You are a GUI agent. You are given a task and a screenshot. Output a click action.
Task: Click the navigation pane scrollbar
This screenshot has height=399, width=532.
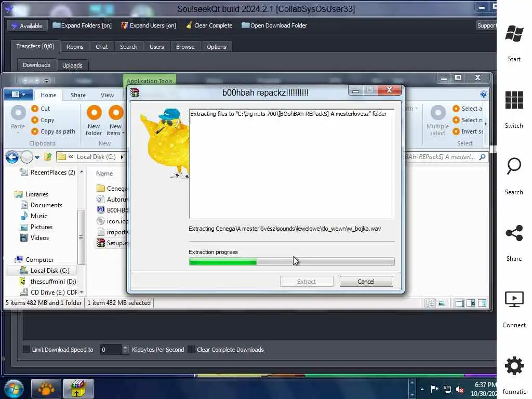[81, 237]
